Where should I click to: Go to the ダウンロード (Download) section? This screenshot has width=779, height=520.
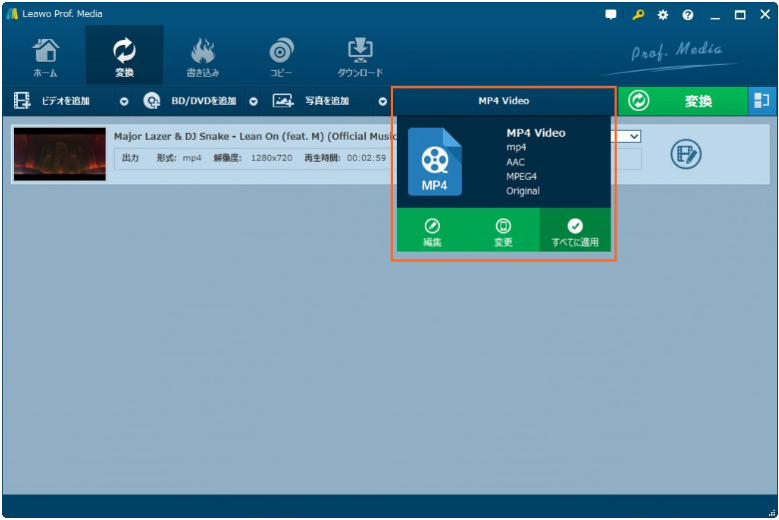(359, 57)
